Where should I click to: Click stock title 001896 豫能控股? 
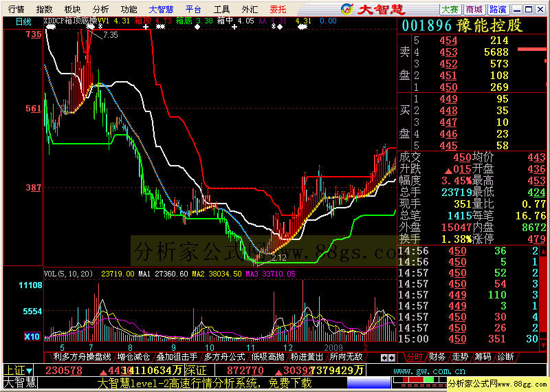coord(462,25)
